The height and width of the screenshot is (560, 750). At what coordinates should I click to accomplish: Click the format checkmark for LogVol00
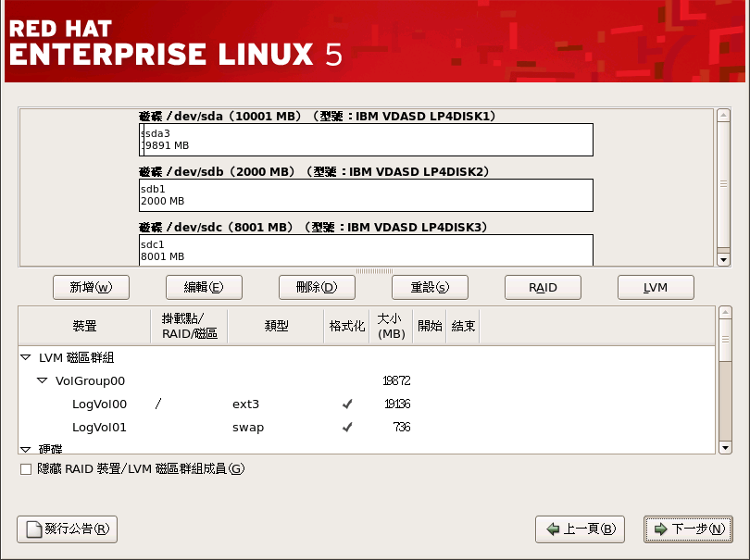point(347,404)
